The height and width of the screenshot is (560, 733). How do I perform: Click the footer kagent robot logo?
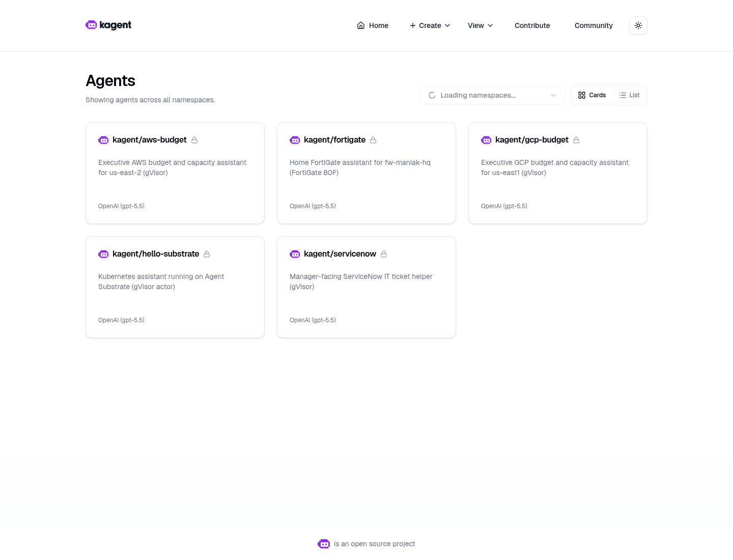click(x=324, y=544)
